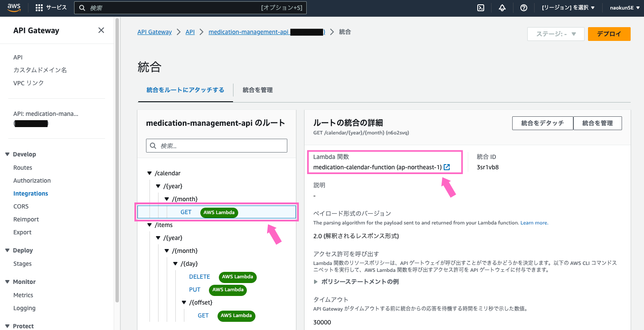Open the AWS home logo

(x=14, y=8)
